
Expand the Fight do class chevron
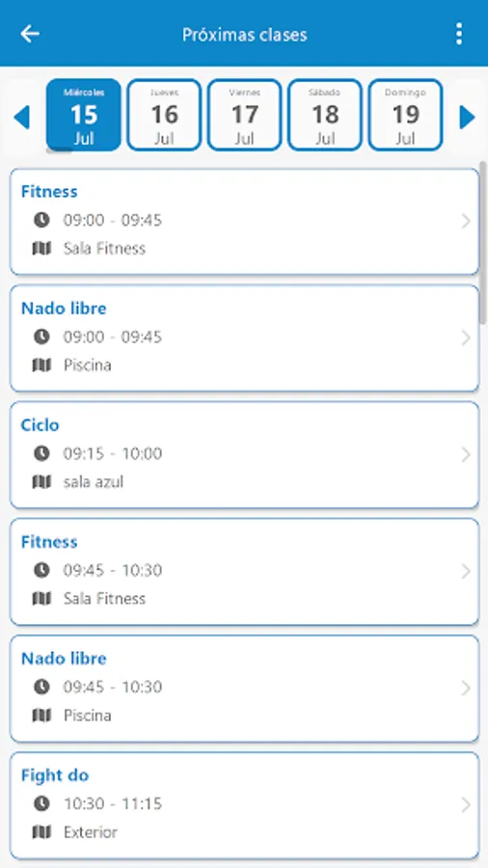(465, 805)
